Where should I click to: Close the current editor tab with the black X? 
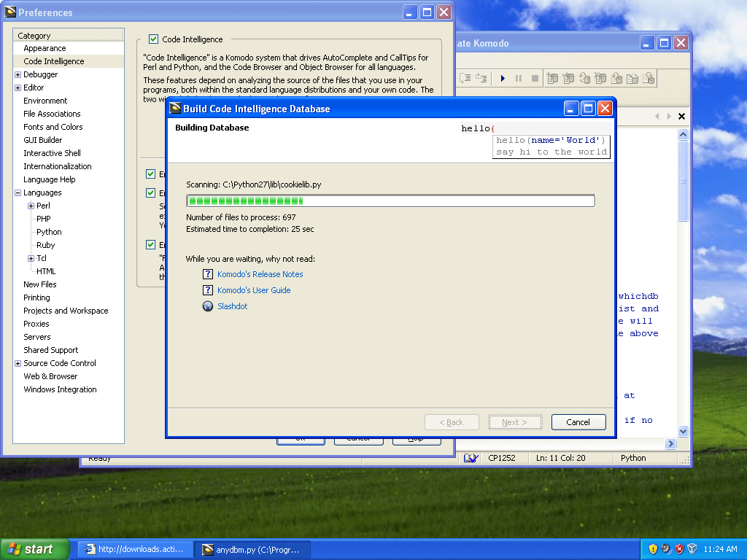682,116
